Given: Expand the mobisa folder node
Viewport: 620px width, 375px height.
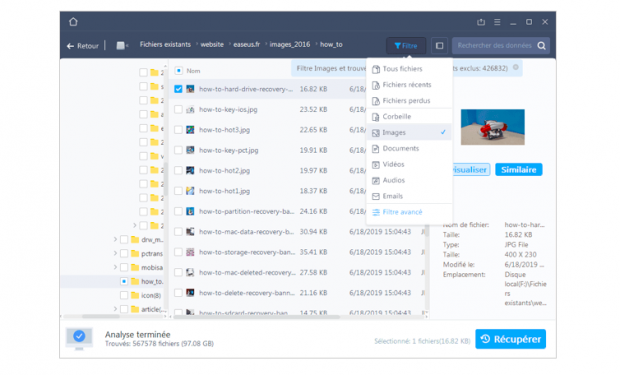Looking at the screenshot, I should tap(115, 267).
